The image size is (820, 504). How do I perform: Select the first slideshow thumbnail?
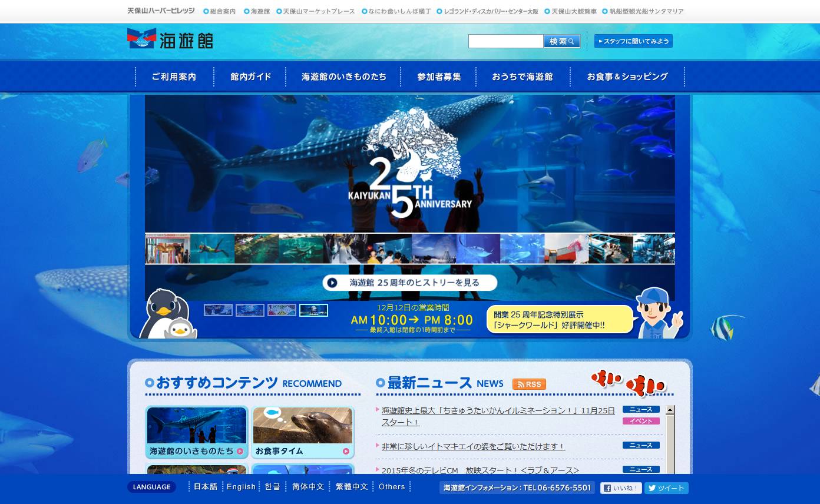pos(218,310)
